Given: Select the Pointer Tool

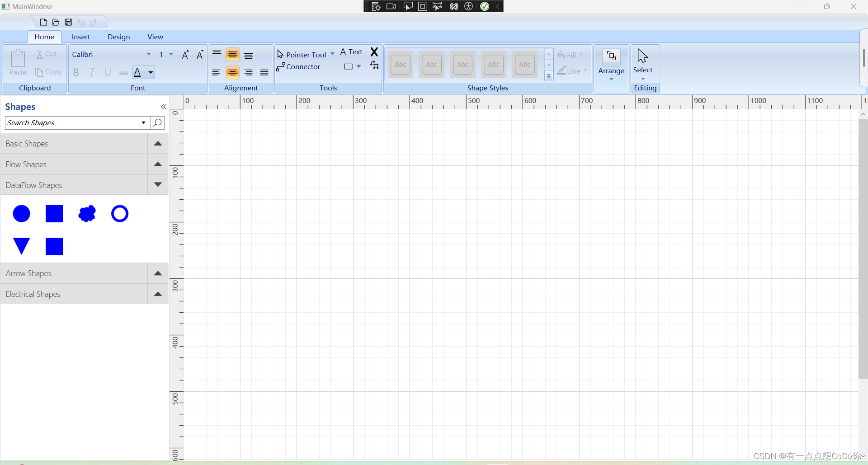Looking at the screenshot, I should (305, 54).
